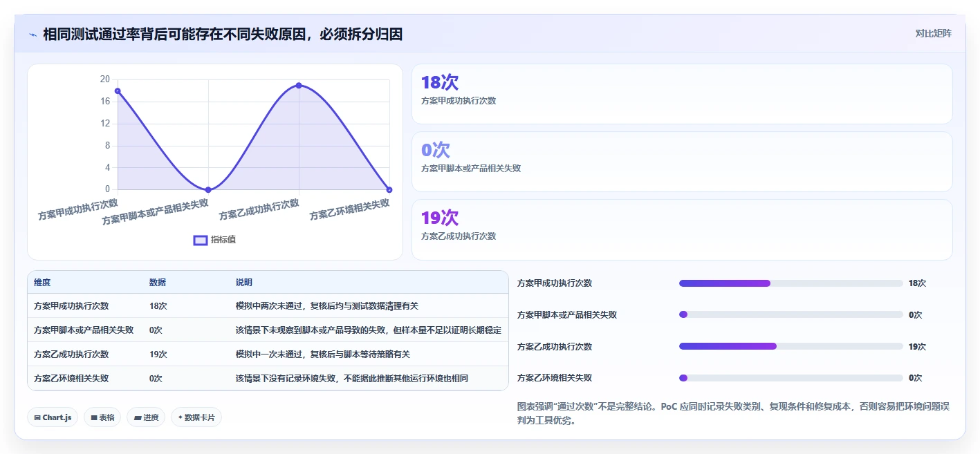Screen dimensions: 980x454
Task: Click the note about 样本量不足以证明长期稳定
Action: [369, 330]
